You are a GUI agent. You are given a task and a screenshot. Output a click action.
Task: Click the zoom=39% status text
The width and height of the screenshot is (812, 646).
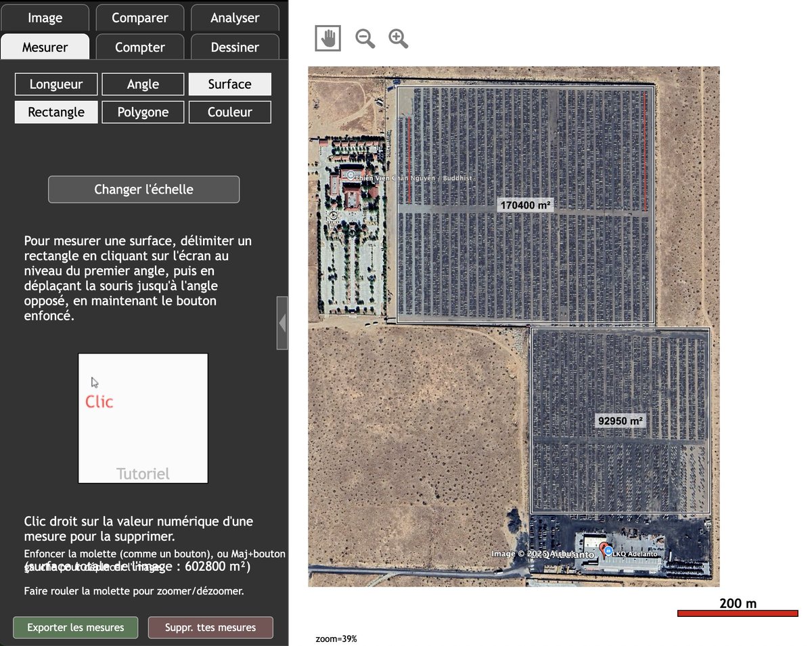tap(336, 639)
